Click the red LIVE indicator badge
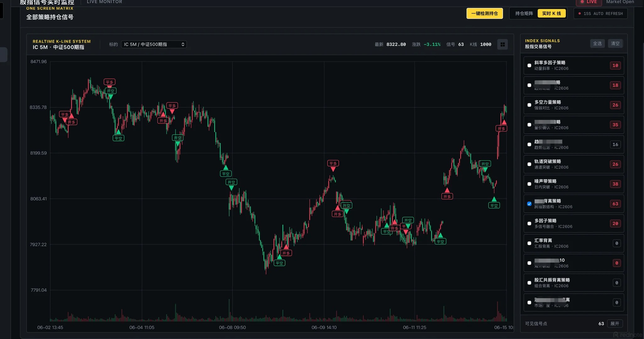The image size is (644, 339). (x=589, y=2)
